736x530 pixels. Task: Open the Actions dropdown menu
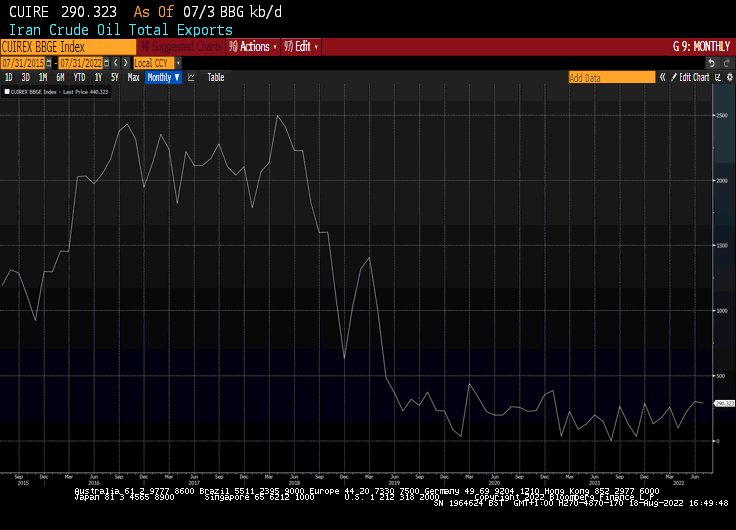pos(253,47)
